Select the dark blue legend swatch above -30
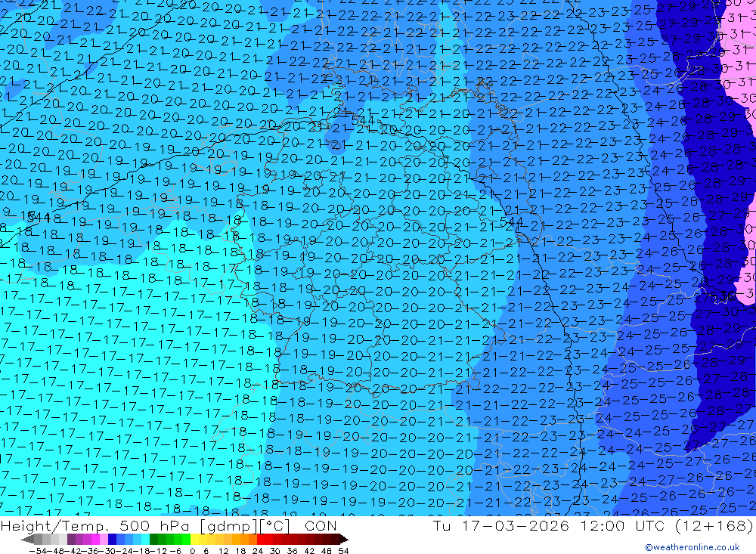 click(x=112, y=539)
